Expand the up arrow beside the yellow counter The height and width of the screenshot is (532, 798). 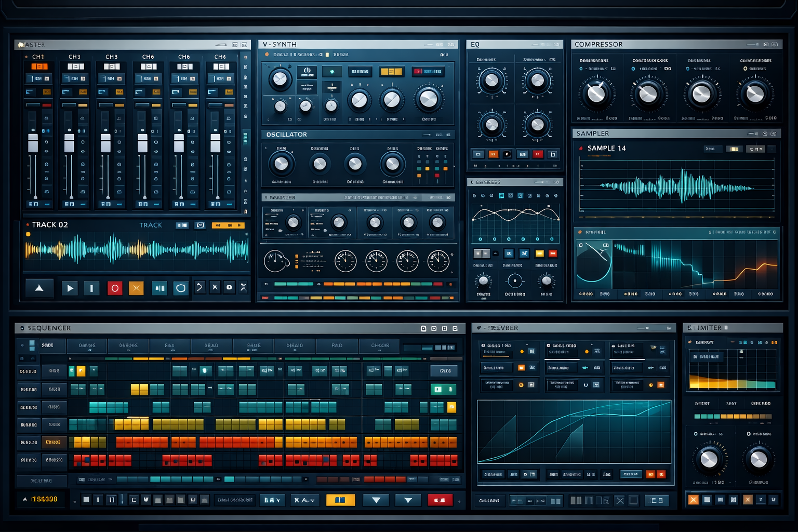[x=24, y=499]
